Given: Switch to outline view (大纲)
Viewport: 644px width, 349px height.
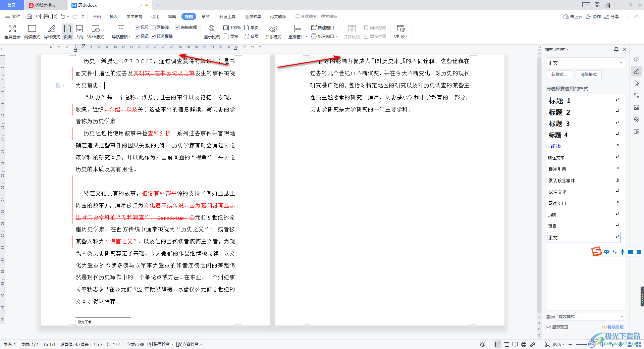Looking at the screenshot, I should coord(79,32).
